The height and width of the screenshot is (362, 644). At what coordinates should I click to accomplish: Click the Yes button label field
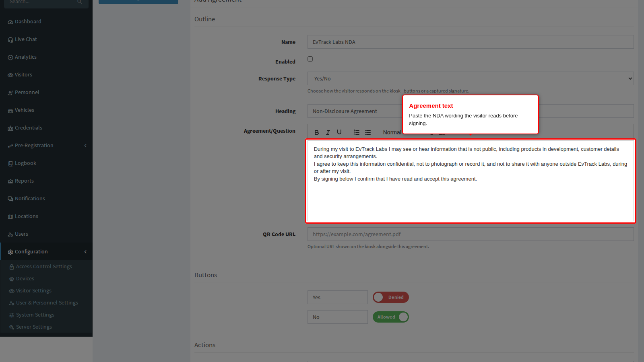point(338,297)
